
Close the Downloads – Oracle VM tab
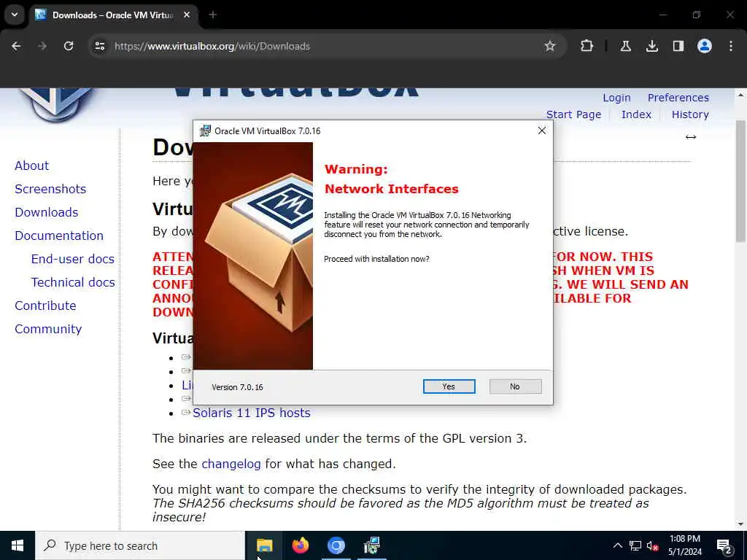(x=187, y=15)
